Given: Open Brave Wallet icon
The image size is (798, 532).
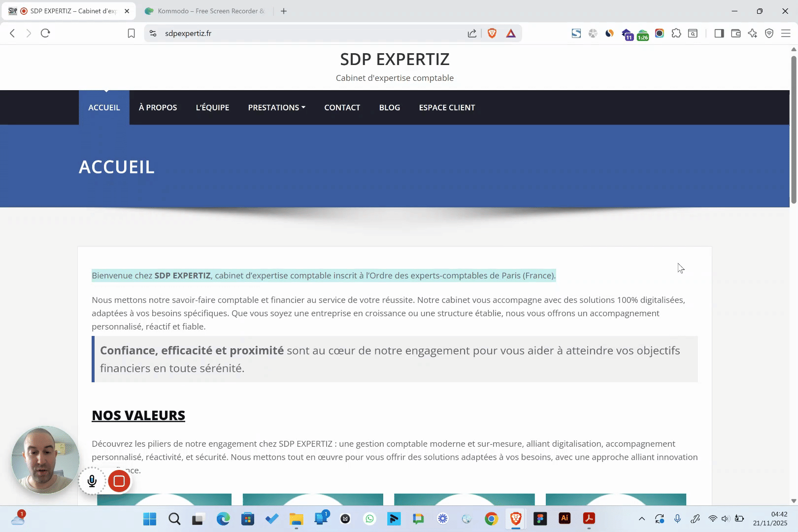Looking at the screenshot, I should [736, 33].
